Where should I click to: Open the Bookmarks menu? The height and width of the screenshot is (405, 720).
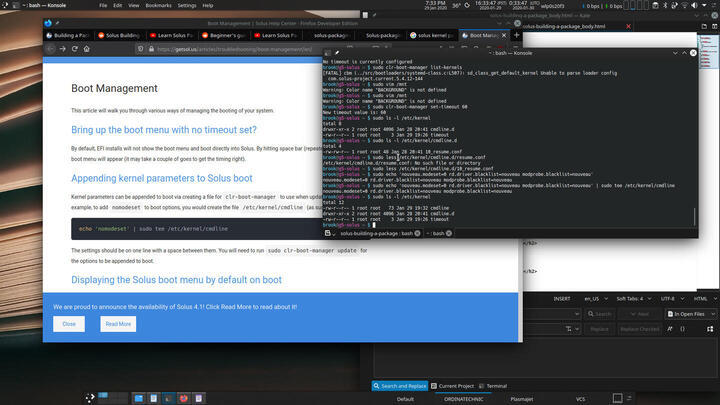[x=158, y=6]
